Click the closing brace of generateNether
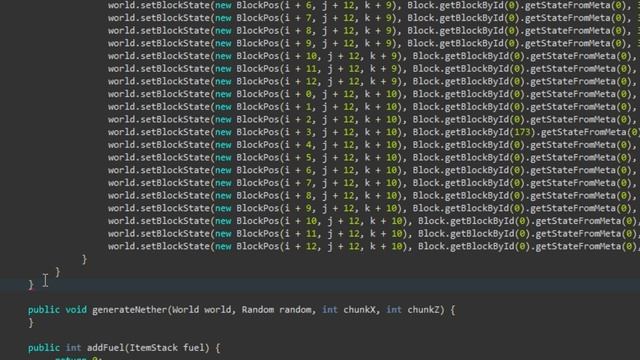 (x=31, y=323)
